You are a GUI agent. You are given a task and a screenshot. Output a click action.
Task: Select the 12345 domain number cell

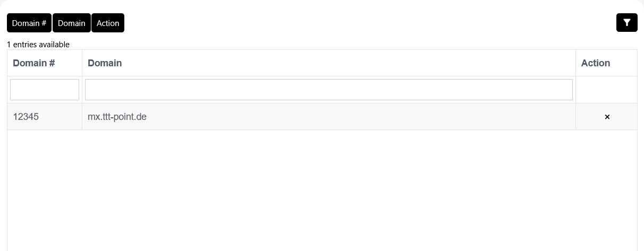(26, 117)
